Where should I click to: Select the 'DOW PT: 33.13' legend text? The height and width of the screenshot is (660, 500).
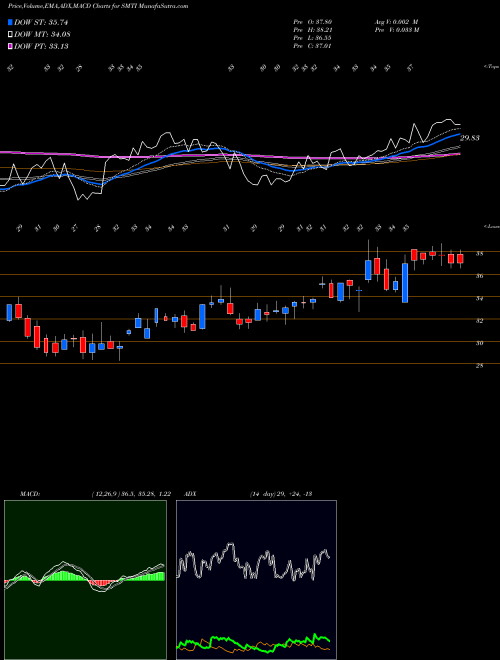pos(41,46)
